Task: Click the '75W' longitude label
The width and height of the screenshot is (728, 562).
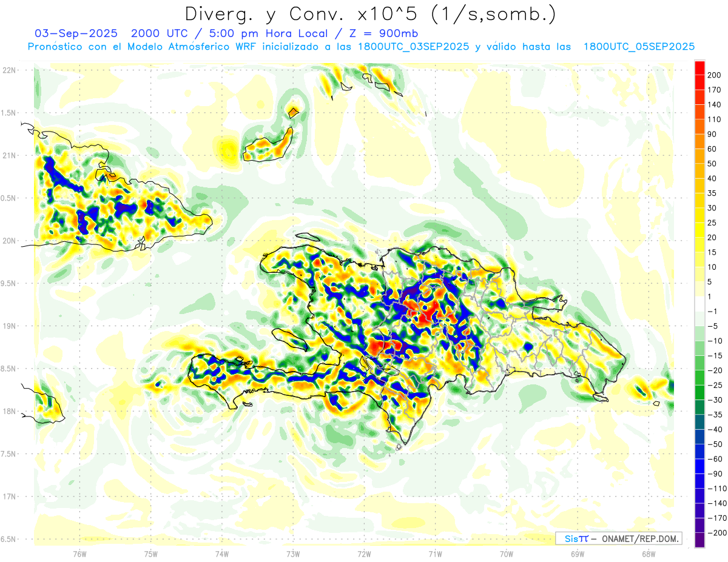Action: click(x=151, y=554)
